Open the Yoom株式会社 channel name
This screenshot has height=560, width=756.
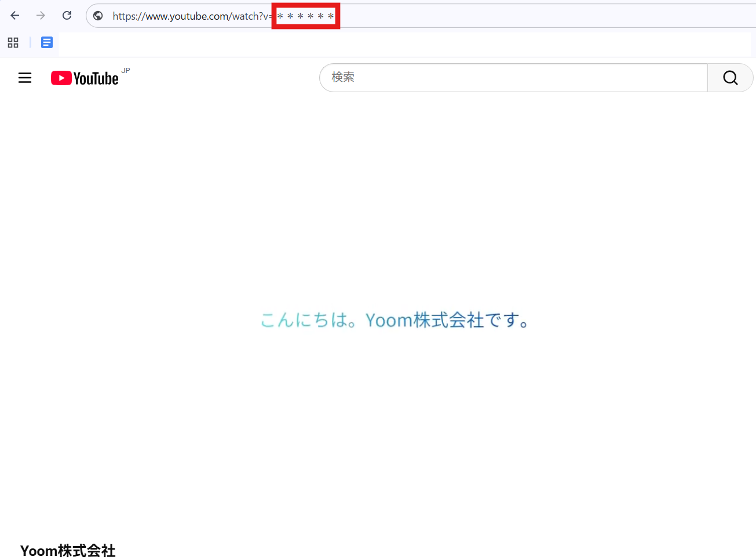coord(68,551)
